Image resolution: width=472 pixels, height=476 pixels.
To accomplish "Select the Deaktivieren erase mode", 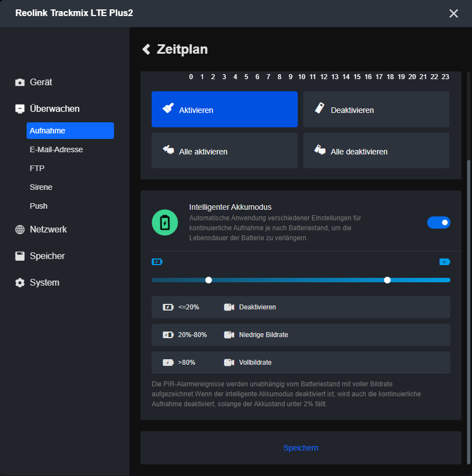I will (x=376, y=109).
